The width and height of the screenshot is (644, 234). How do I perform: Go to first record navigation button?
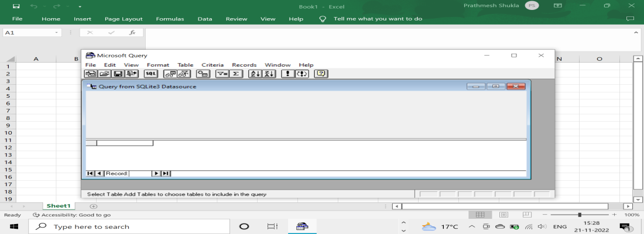90,174
